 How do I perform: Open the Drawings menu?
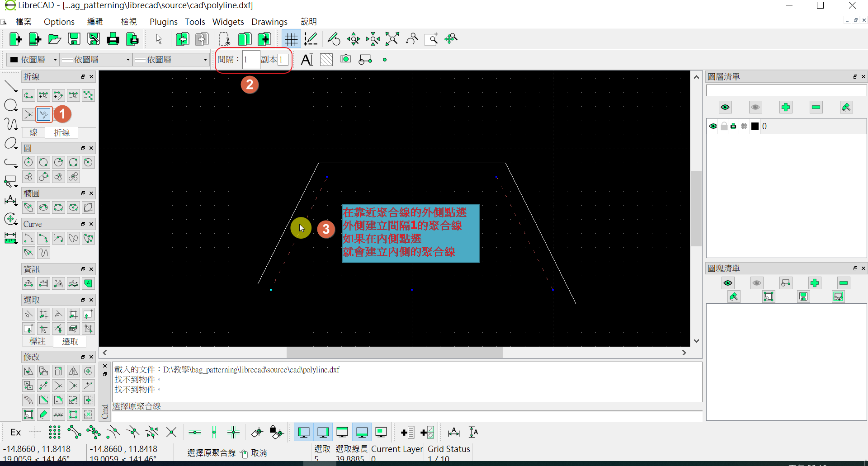click(x=269, y=22)
